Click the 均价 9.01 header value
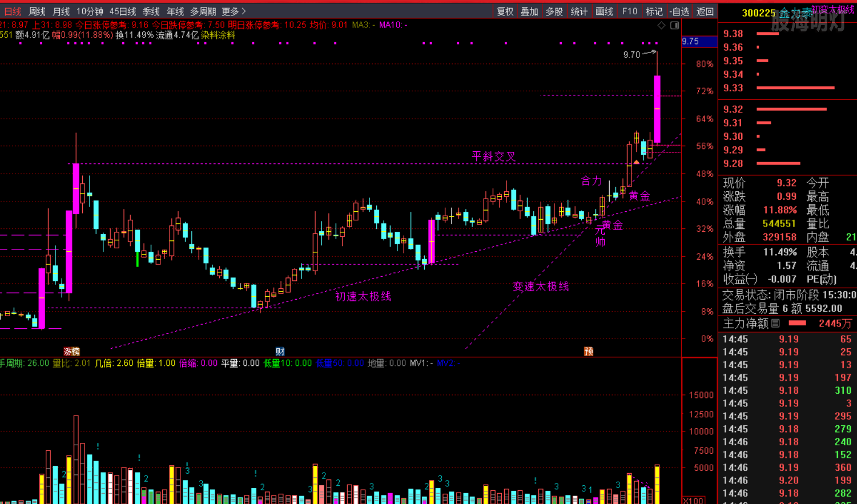 click(329, 25)
